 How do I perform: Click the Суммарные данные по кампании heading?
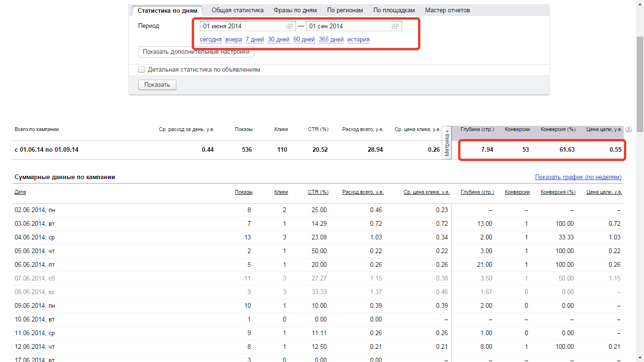click(x=65, y=177)
